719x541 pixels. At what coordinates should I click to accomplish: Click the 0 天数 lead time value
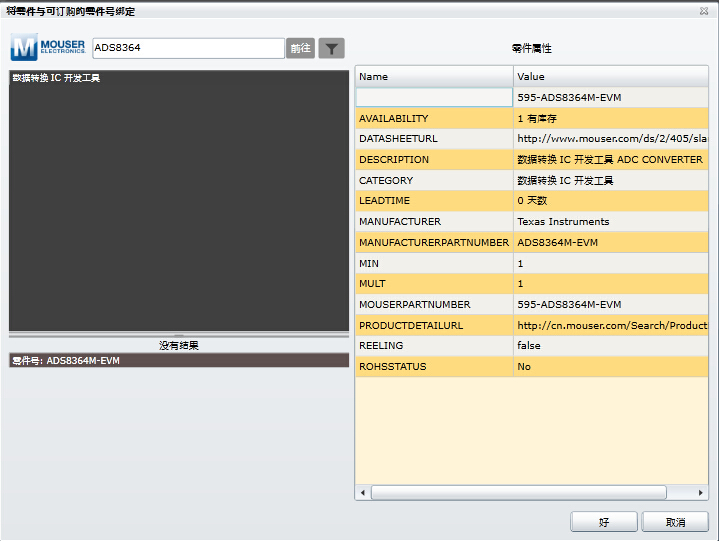611,201
